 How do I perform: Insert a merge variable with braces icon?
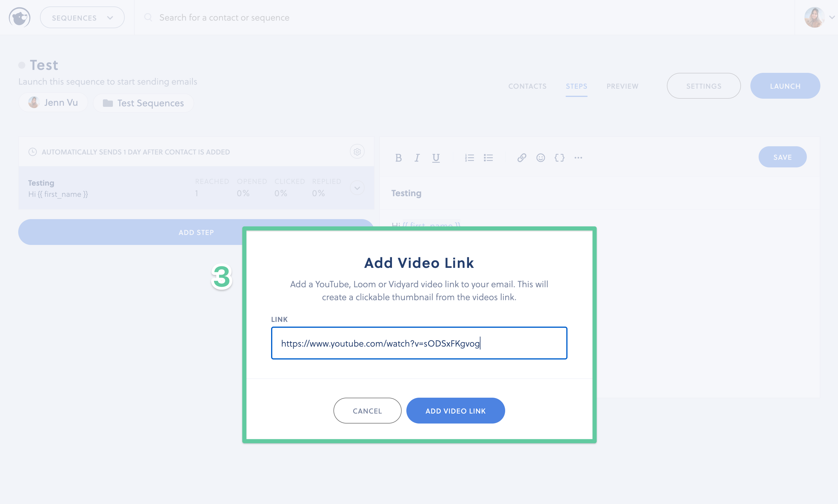pos(559,158)
